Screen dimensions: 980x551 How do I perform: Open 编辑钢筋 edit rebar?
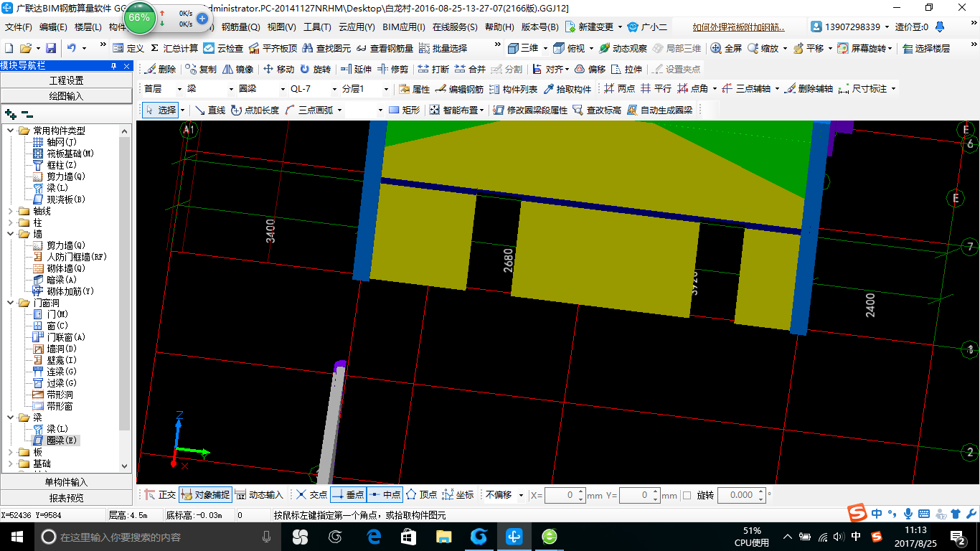click(459, 89)
